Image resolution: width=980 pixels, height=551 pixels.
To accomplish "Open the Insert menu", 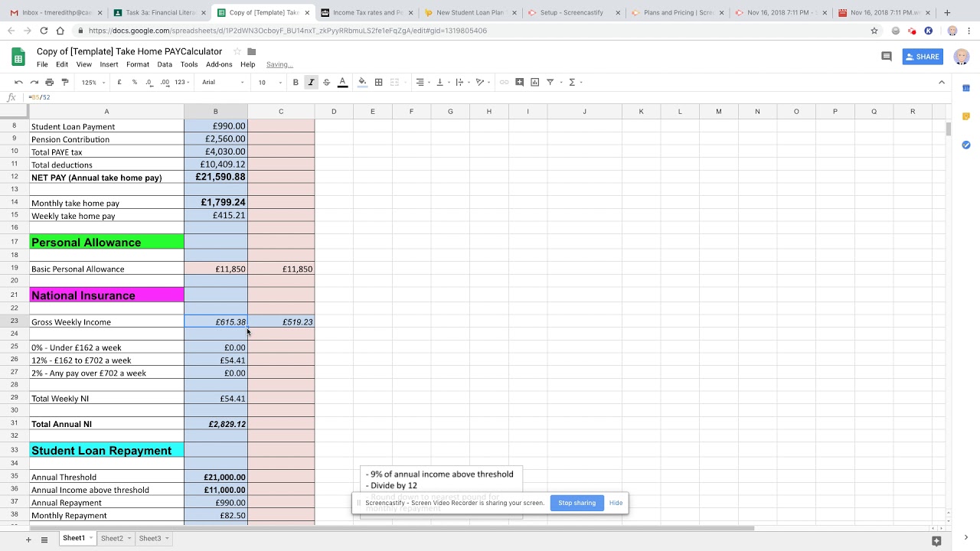I will coord(109,64).
